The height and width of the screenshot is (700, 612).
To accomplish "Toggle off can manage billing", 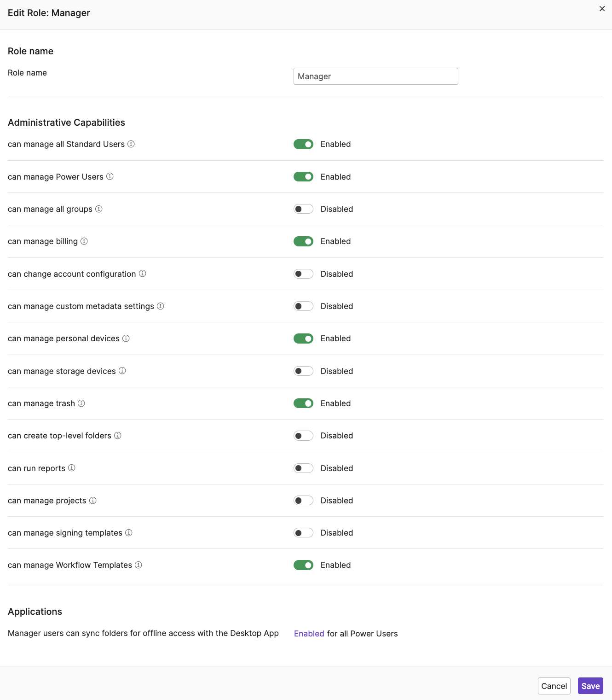I will click(x=303, y=241).
